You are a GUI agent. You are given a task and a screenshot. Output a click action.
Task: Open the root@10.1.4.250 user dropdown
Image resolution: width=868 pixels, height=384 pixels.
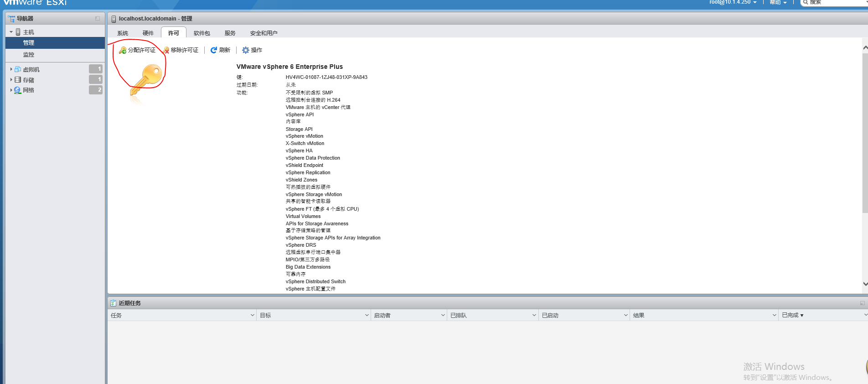pos(733,2)
